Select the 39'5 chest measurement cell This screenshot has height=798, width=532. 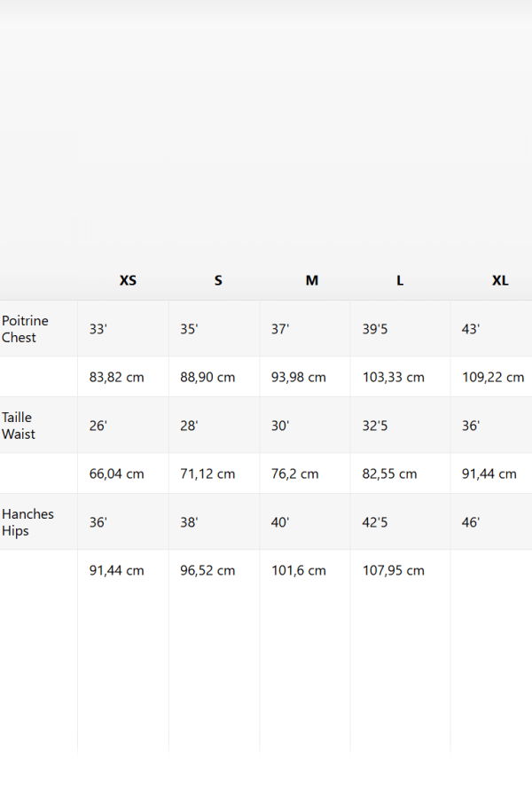(x=375, y=329)
